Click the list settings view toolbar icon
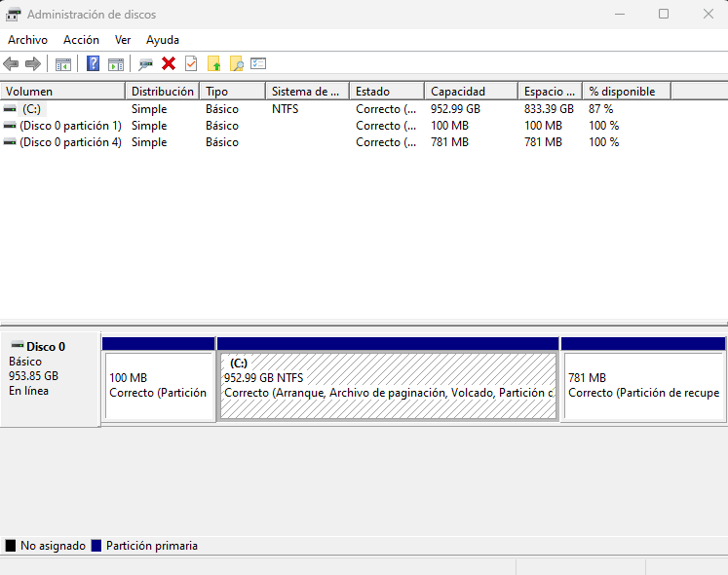The height and width of the screenshot is (575, 728). click(x=258, y=63)
